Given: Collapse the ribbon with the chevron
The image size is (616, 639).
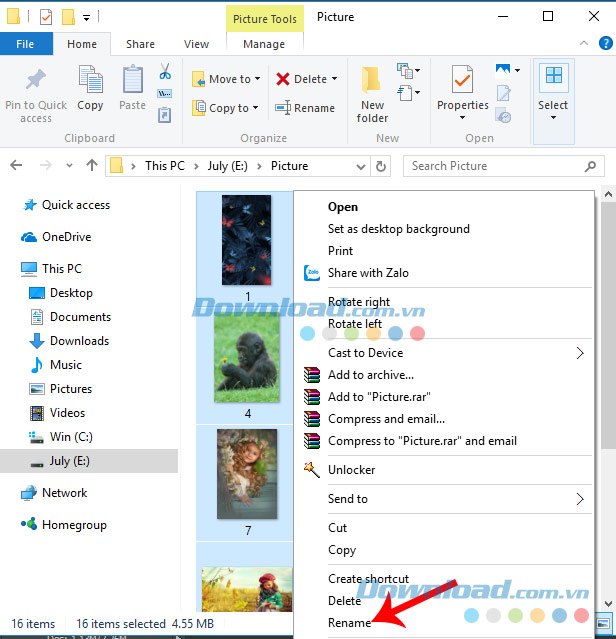Looking at the screenshot, I should (584, 43).
